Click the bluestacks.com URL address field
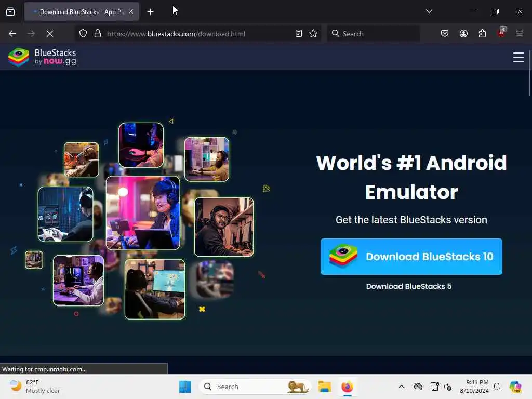Viewport: 532px width, 399px height. click(198, 34)
